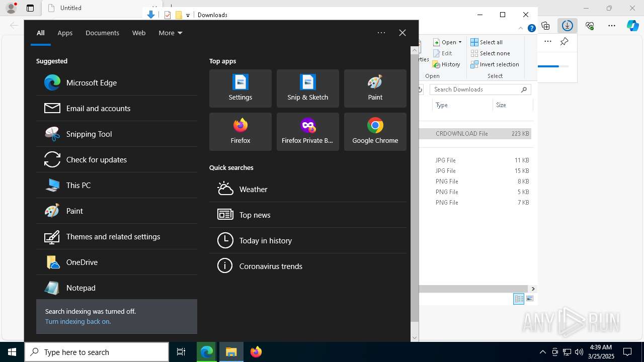Click History in the Explorer ribbon
This screenshot has height=362, width=644.
click(447, 64)
